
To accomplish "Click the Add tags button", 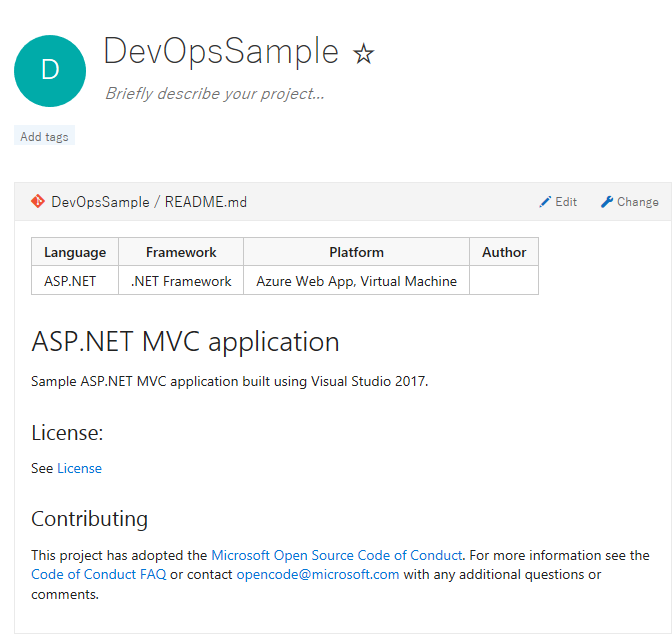I will (45, 136).
